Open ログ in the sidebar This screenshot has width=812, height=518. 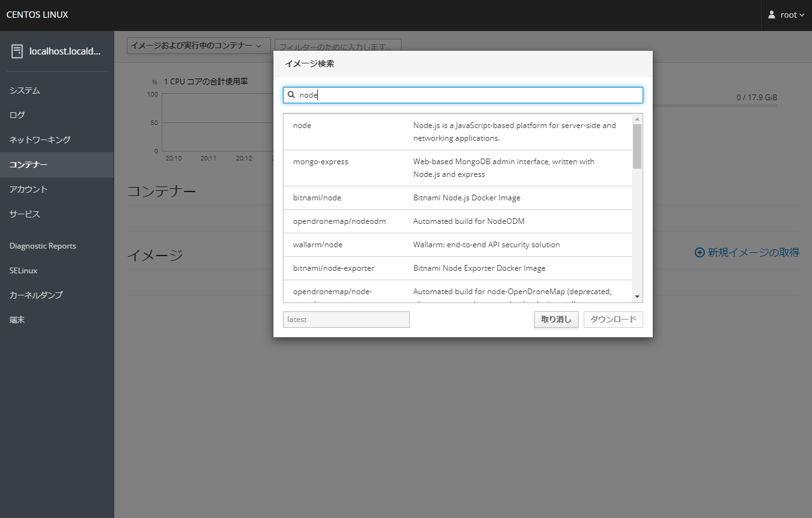[57, 115]
